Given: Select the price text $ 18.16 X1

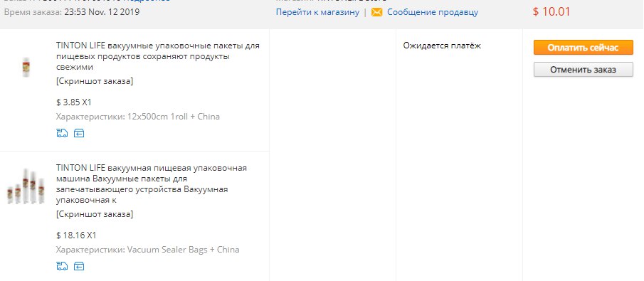Looking at the screenshot, I should [x=76, y=235].
